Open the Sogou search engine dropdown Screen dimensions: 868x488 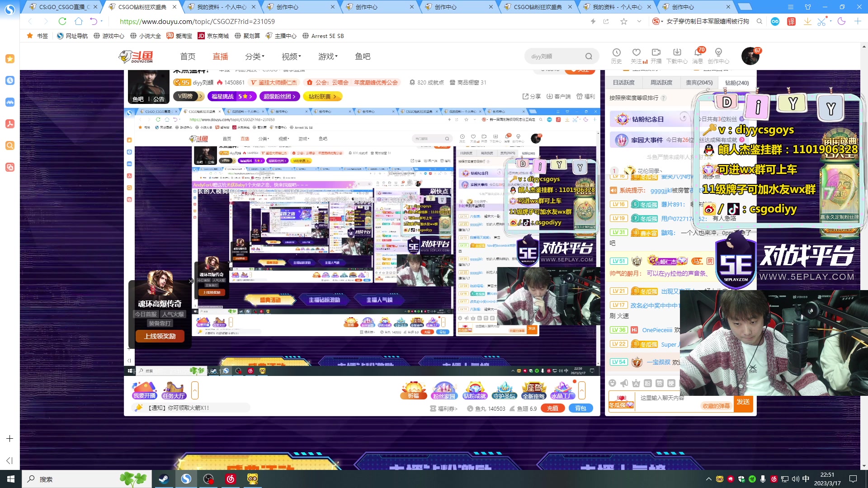(658, 21)
